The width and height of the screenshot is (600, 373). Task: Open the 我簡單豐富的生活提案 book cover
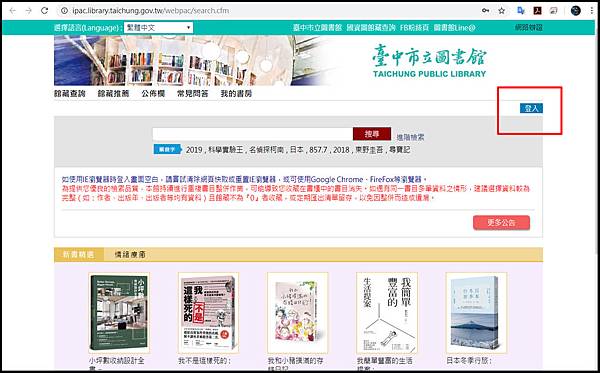point(387,313)
